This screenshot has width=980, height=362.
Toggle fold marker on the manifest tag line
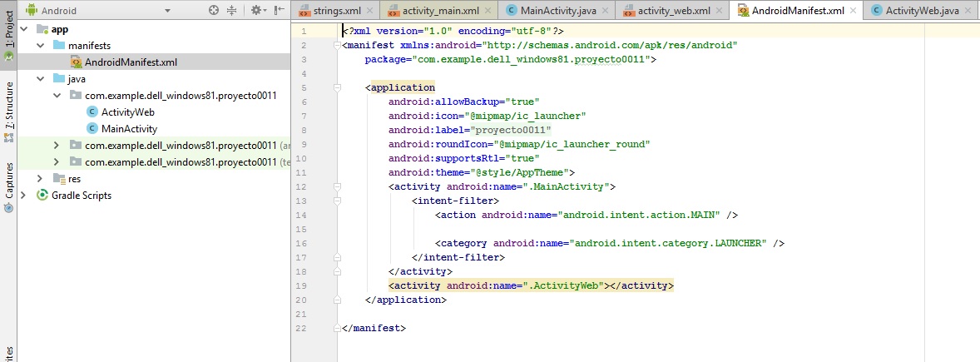coord(339,46)
